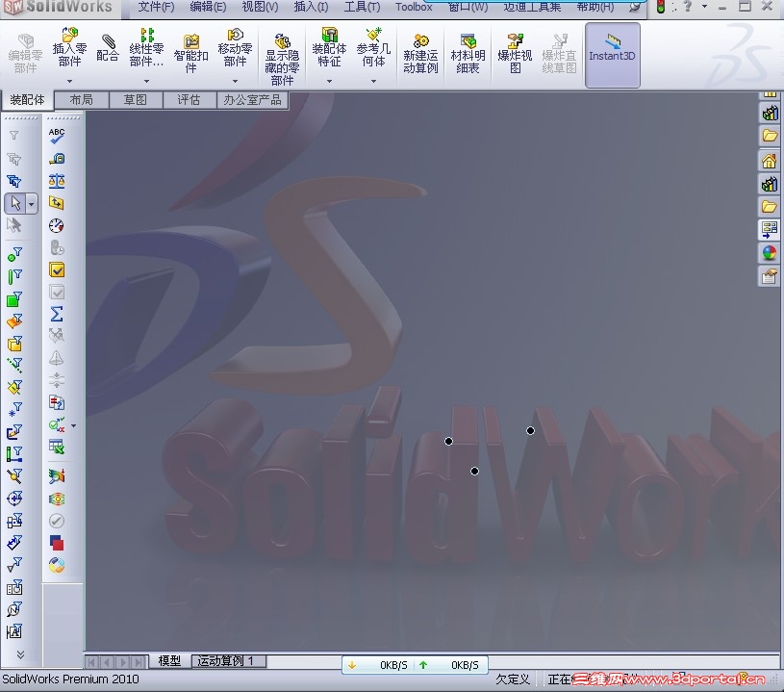784x692 pixels.
Task: Click the Sensor gauge icon
Action: coord(57,225)
